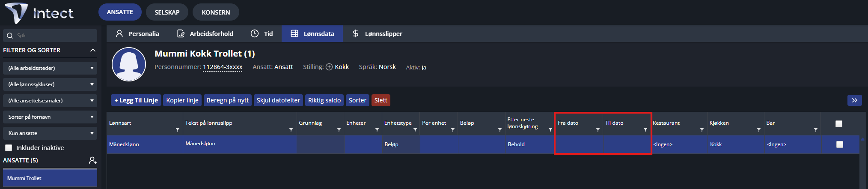This screenshot has height=189, width=868.
Task: Open filter for Lønnsart column
Action: coord(178,130)
